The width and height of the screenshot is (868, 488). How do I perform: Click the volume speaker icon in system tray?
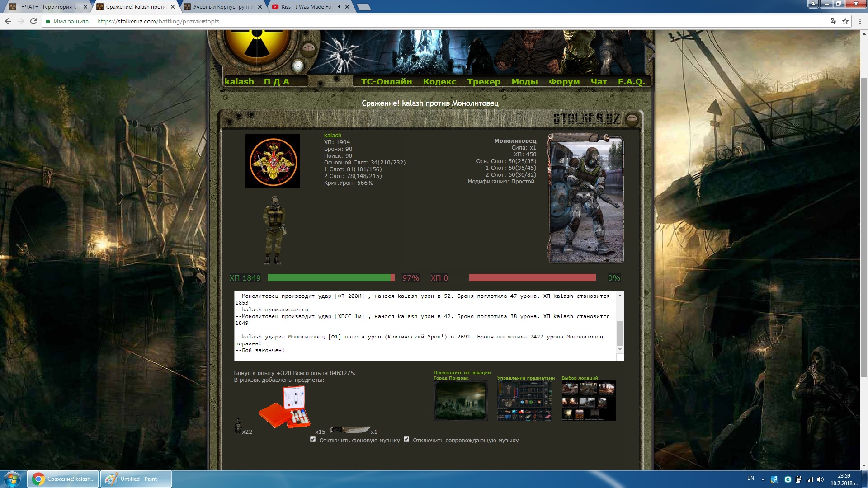820,479
